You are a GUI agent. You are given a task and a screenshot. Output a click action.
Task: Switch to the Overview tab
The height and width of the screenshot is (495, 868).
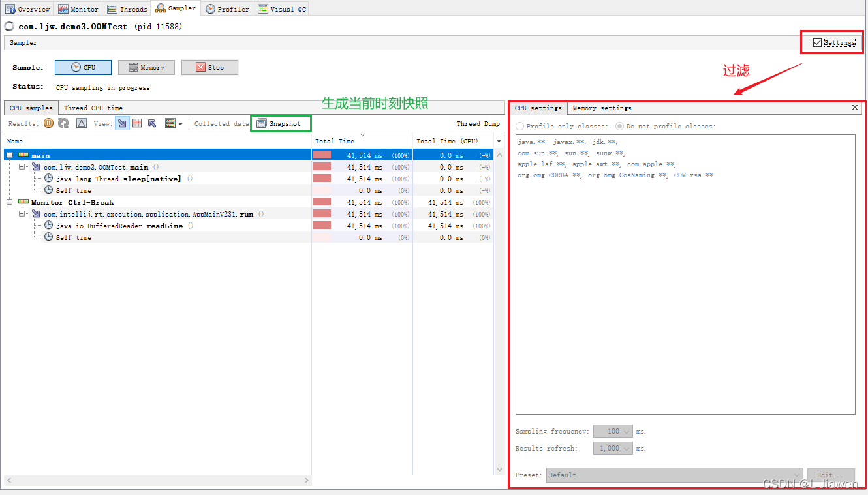(x=27, y=9)
